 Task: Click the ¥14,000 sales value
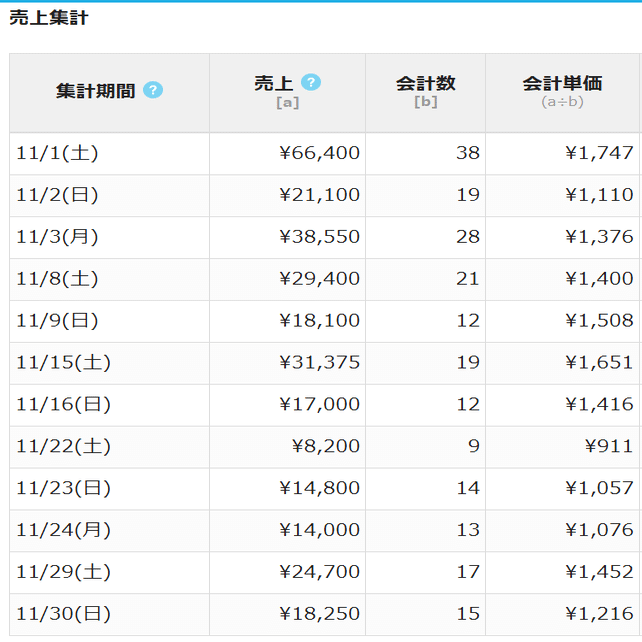click(x=319, y=531)
